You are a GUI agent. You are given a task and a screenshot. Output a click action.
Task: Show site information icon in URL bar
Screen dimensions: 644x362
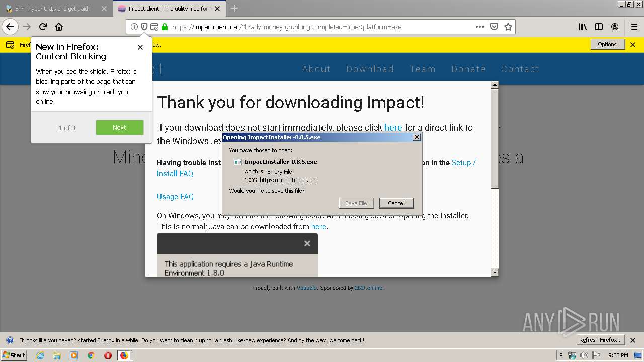coord(134,27)
